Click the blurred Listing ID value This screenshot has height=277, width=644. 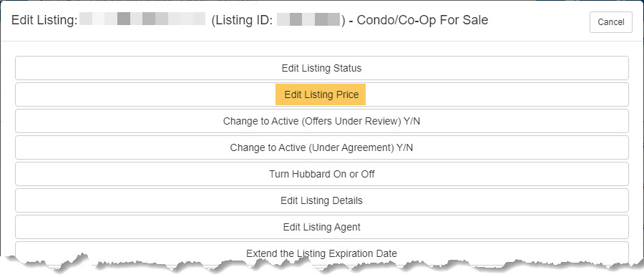pyautogui.click(x=308, y=19)
